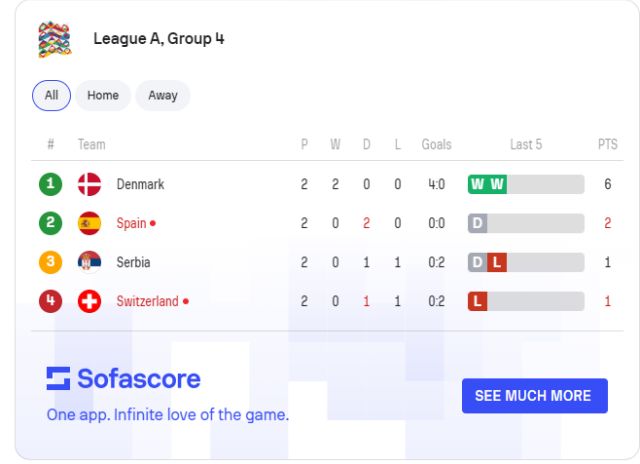Open the Serbia team link
The height and width of the screenshot is (464, 640).
[x=134, y=262]
